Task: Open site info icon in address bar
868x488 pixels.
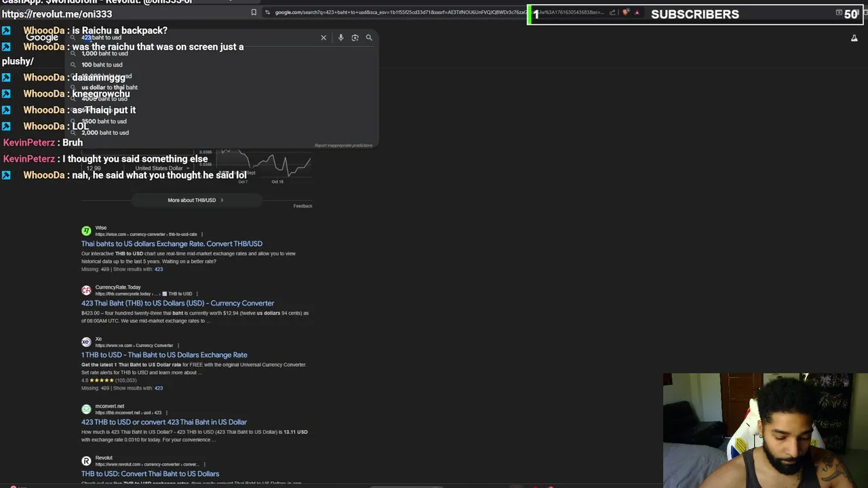Action: click(x=268, y=12)
